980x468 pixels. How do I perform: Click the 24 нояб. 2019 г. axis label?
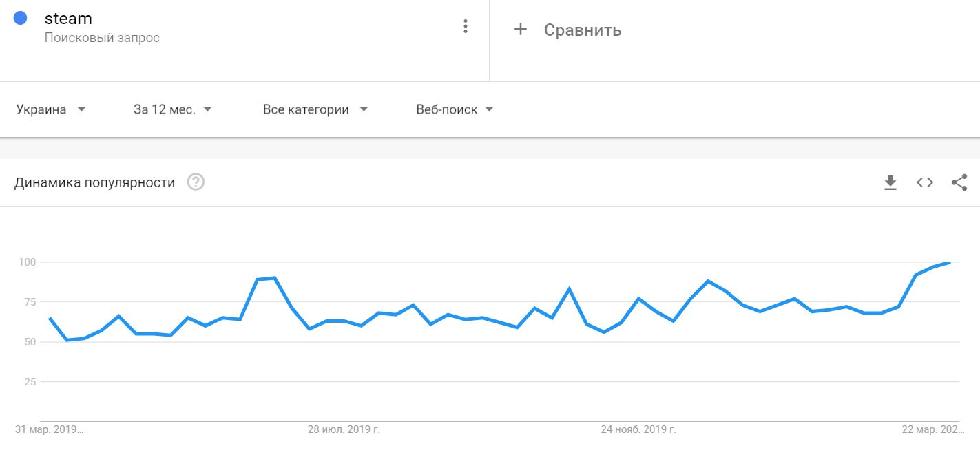[x=638, y=429]
